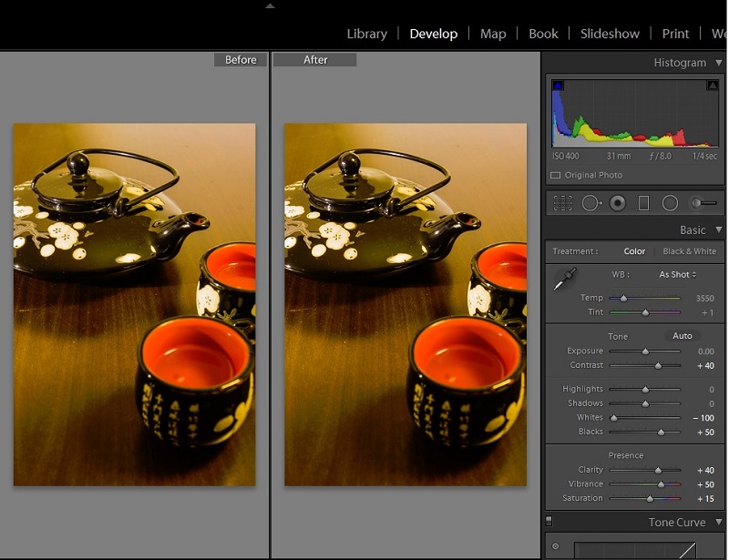Open the WB As Shot dropdown
The image size is (729, 560).
(677, 274)
